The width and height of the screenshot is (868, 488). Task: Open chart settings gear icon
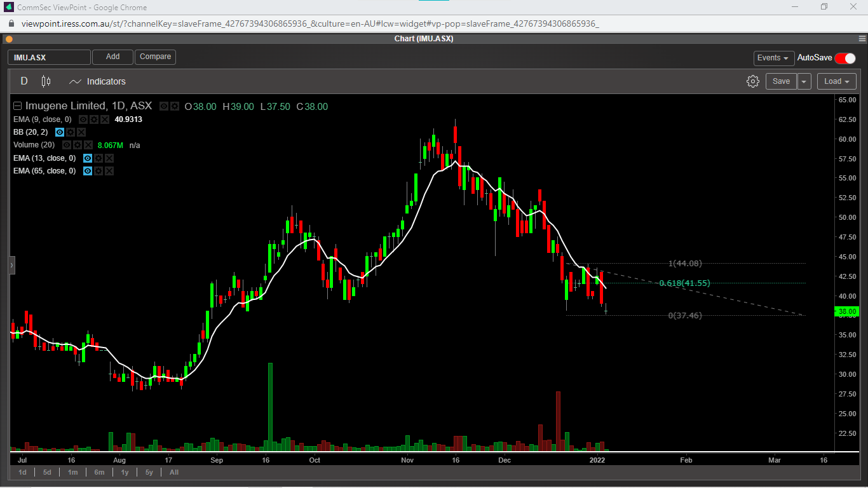[x=753, y=81]
